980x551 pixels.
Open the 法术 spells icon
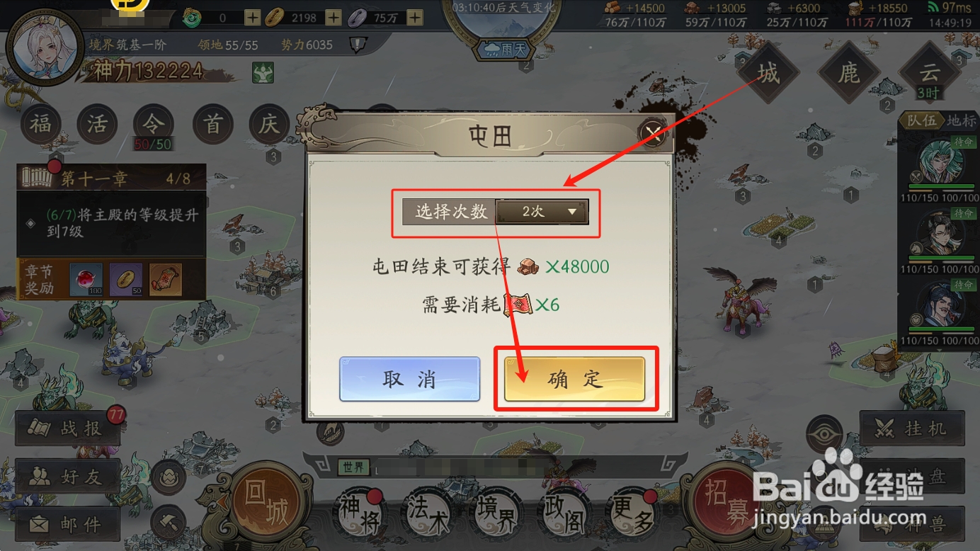426,515
